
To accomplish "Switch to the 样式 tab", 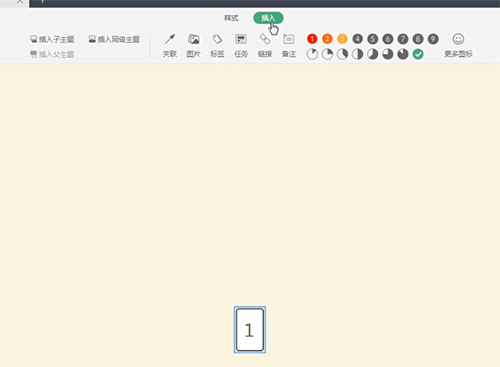I will pos(231,18).
